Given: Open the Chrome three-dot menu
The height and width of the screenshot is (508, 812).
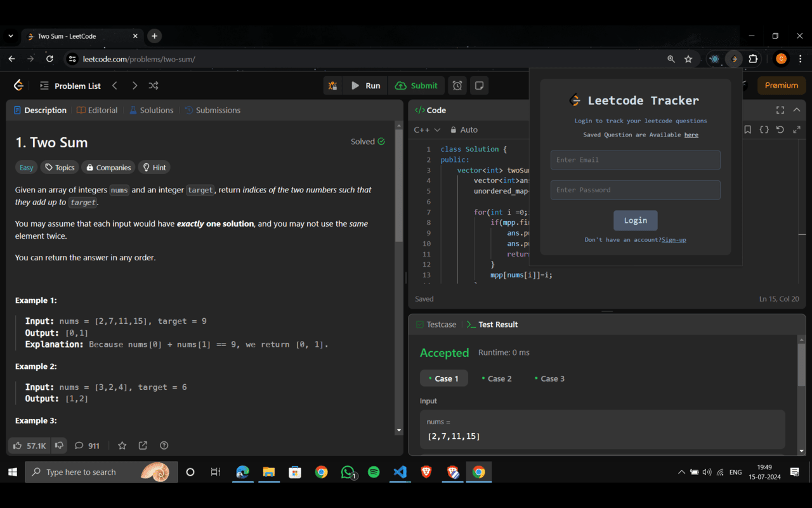Looking at the screenshot, I should click(x=800, y=59).
